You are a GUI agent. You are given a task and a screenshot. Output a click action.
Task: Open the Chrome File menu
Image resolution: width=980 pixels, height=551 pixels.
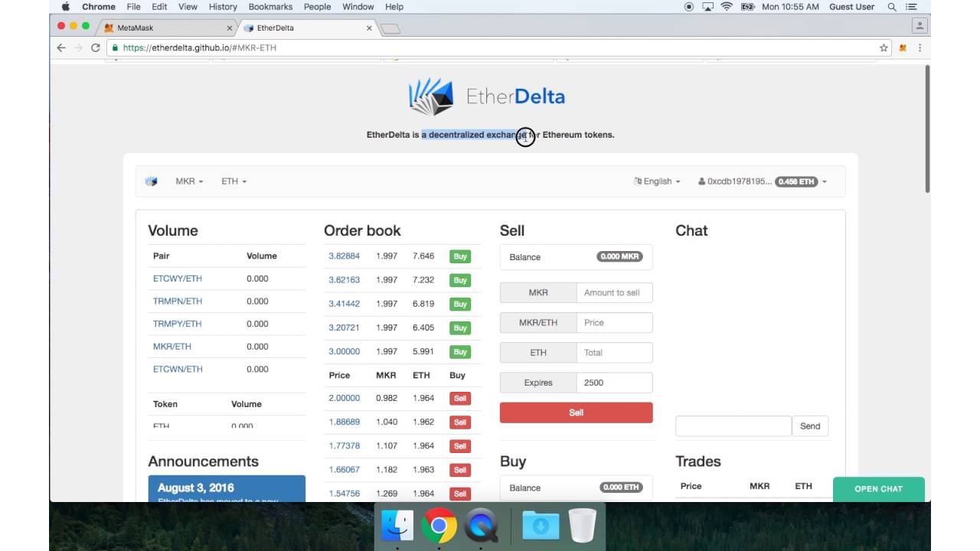pyautogui.click(x=133, y=7)
